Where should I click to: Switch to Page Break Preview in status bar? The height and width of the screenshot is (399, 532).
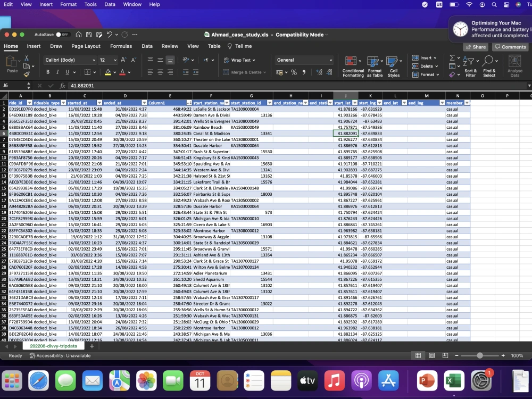[x=445, y=355]
